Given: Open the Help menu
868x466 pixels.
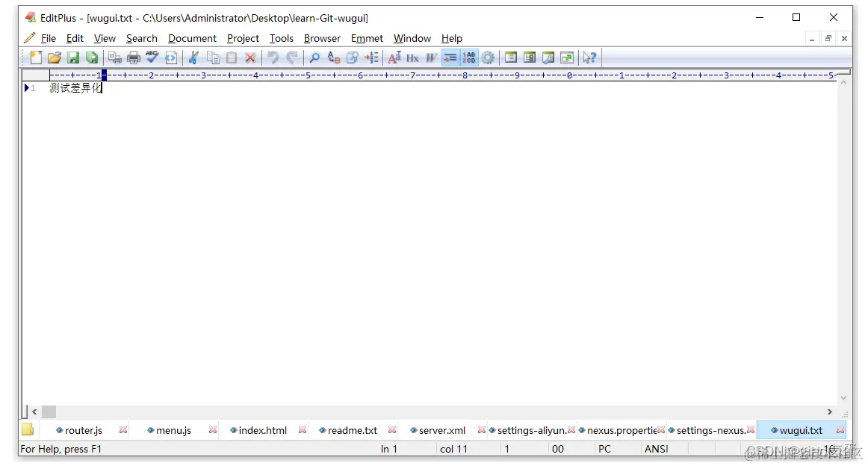Looking at the screenshot, I should [x=452, y=38].
